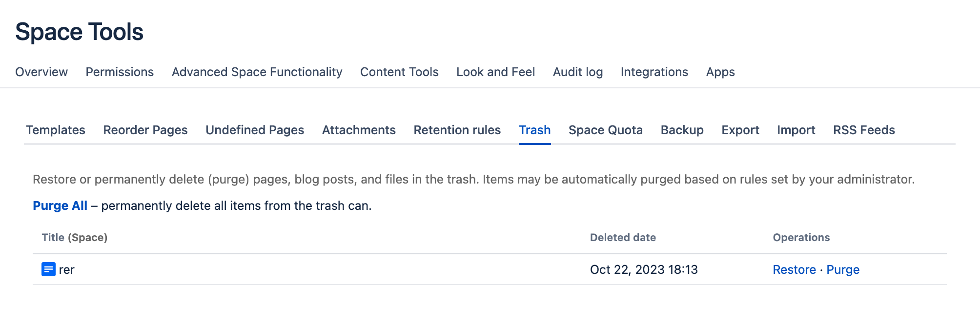The width and height of the screenshot is (980, 328).
Task: Go to the Apps tab
Action: coord(720,72)
